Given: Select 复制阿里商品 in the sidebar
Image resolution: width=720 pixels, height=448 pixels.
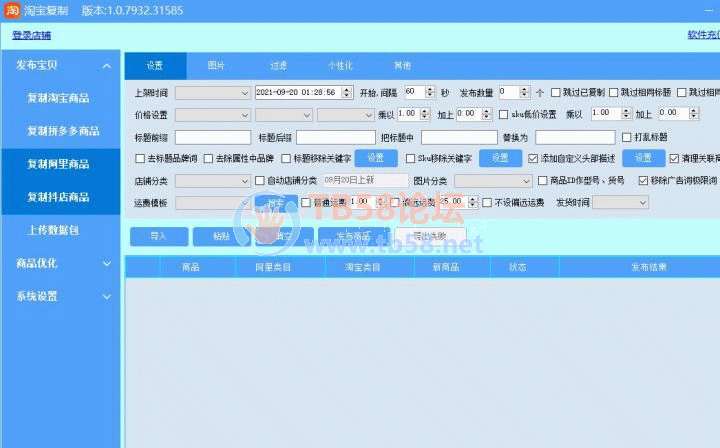Looking at the screenshot, I should point(59,164).
